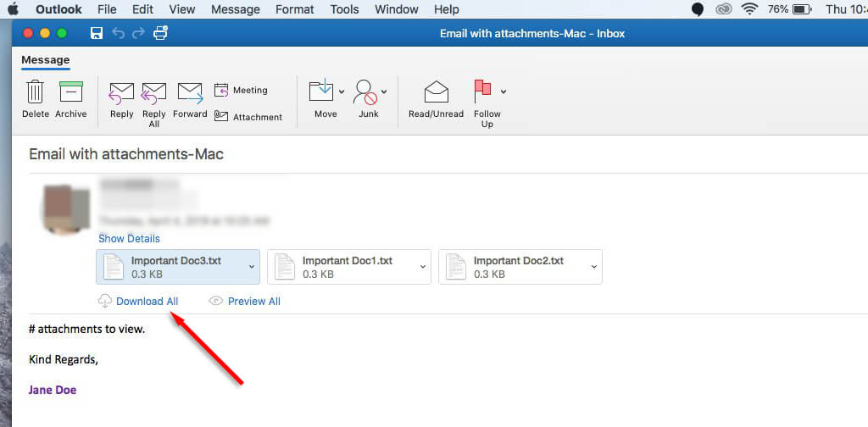The width and height of the screenshot is (868, 427).
Task: Archive the message with the Archive icon
Action: [x=71, y=91]
